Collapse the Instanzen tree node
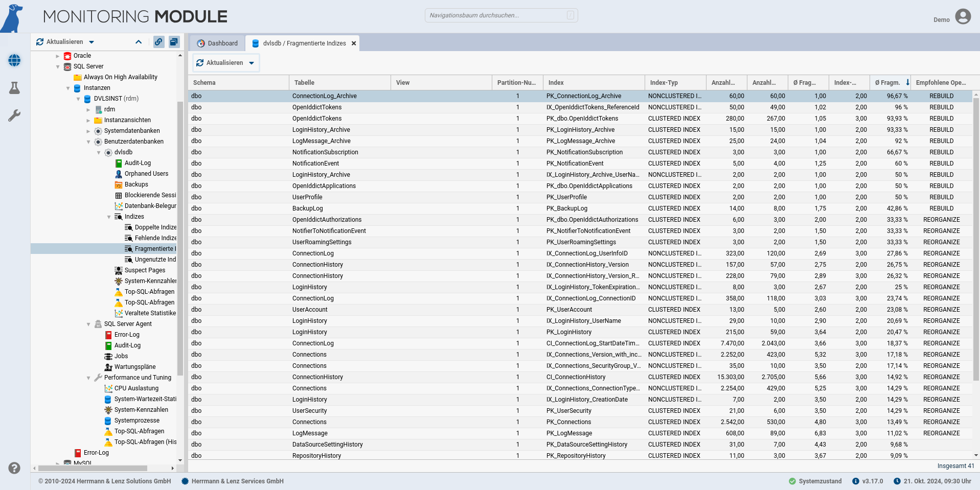The width and height of the screenshot is (980, 490). pyautogui.click(x=68, y=88)
